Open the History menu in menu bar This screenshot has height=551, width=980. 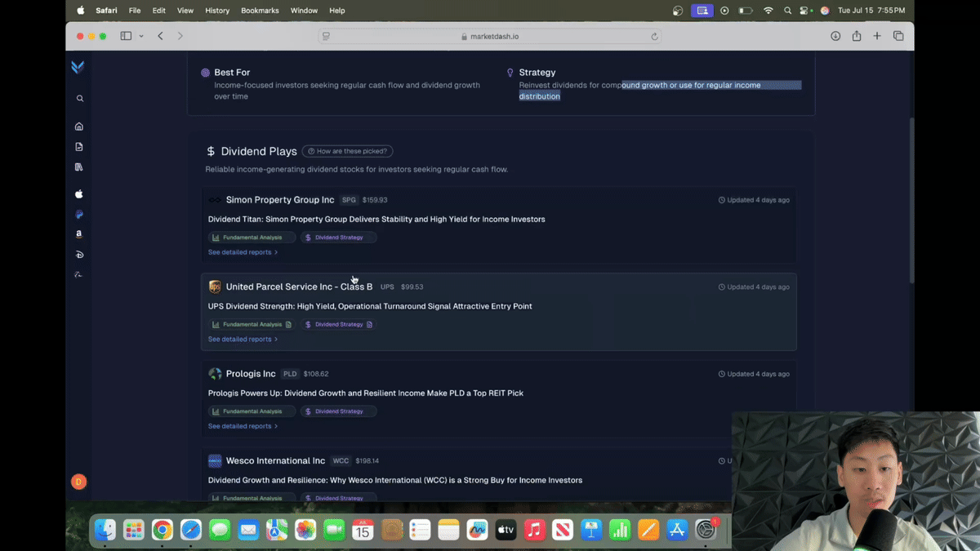217,11
